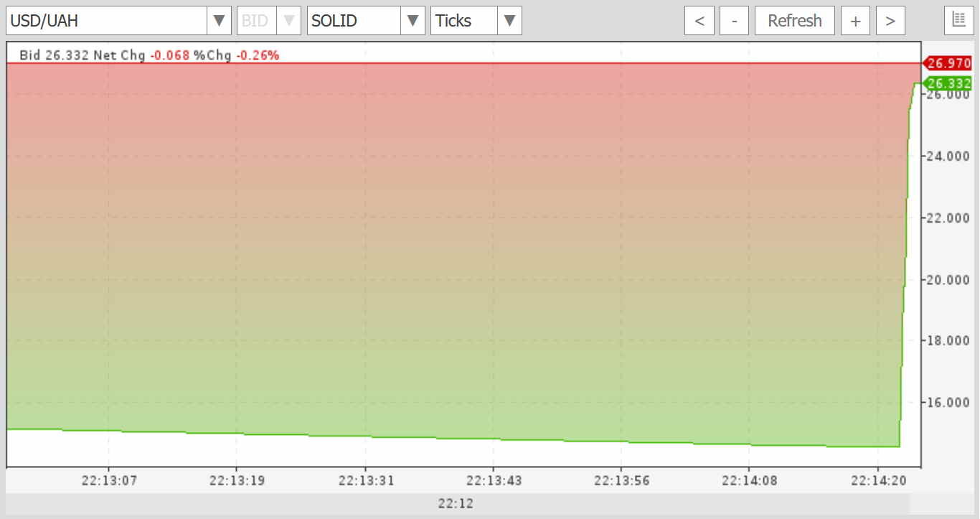This screenshot has height=519, width=980.
Task: Zoom in using the plus button
Action: click(855, 21)
